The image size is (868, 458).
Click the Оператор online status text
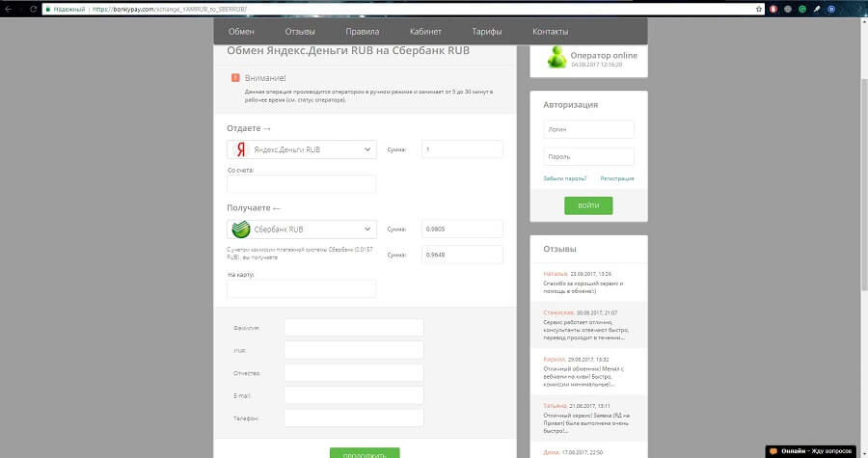tap(604, 55)
